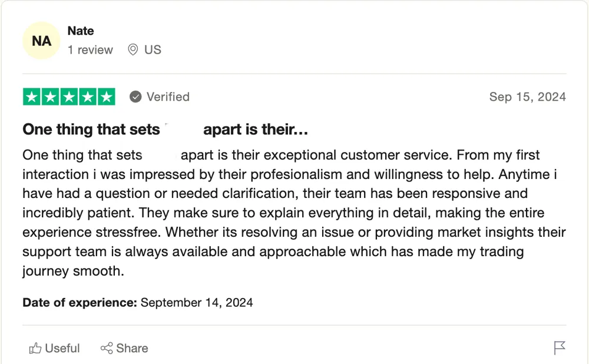
Task: Click the thumbs-up Useful icon
Action: [35, 348]
